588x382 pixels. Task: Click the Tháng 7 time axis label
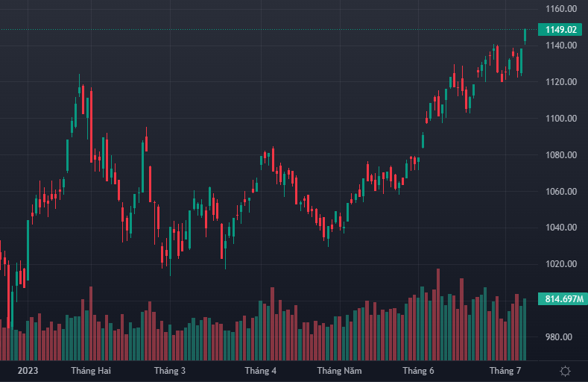[505, 371]
